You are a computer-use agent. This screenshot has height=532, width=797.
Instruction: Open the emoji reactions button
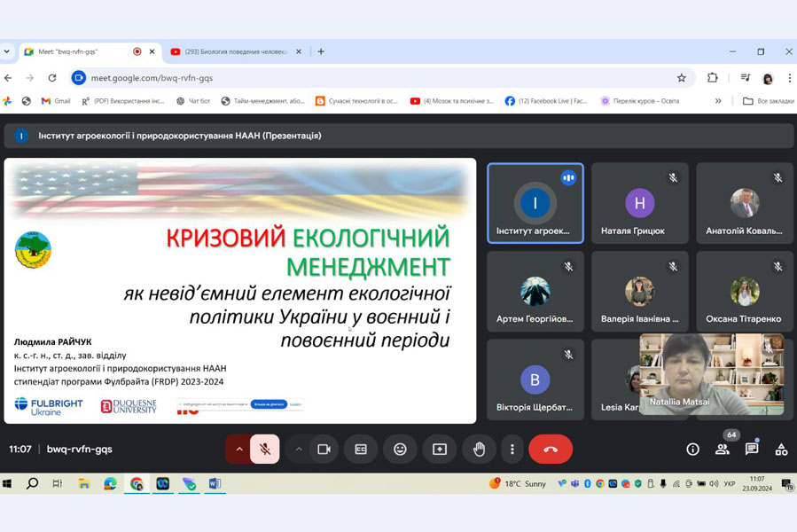(x=400, y=450)
